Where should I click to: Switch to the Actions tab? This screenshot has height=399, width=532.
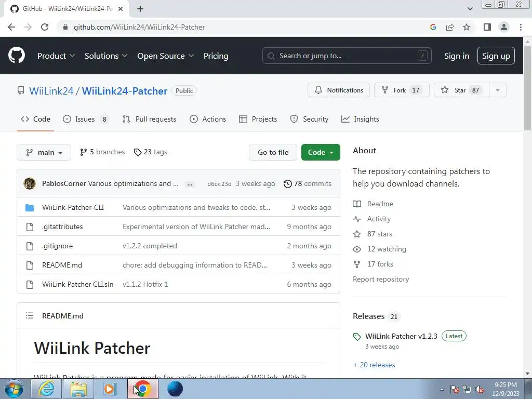pyautogui.click(x=208, y=119)
